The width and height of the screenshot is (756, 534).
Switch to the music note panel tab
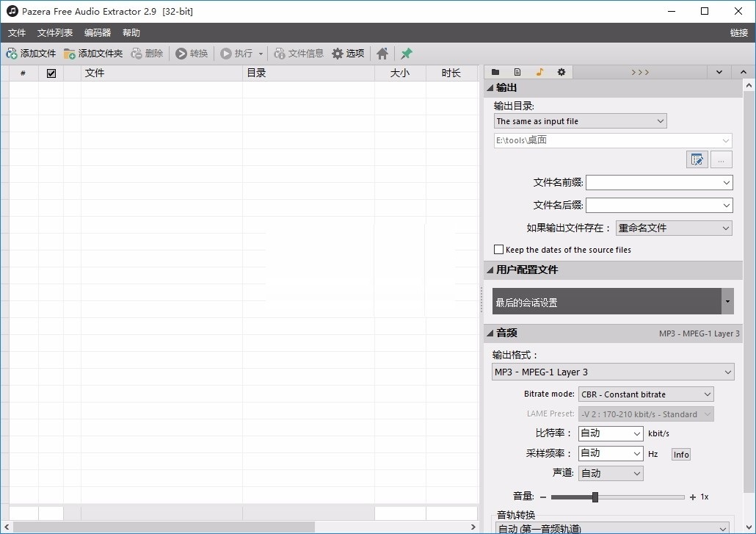click(x=540, y=71)
